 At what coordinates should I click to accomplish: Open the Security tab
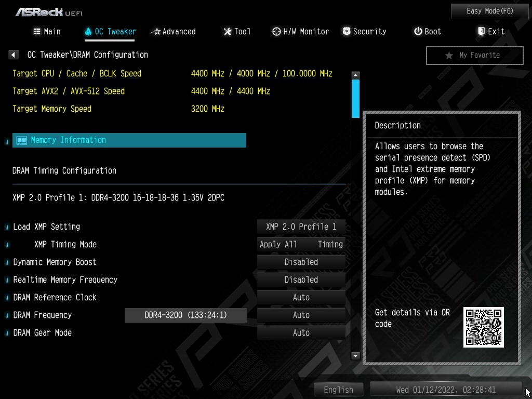(364, 32)
